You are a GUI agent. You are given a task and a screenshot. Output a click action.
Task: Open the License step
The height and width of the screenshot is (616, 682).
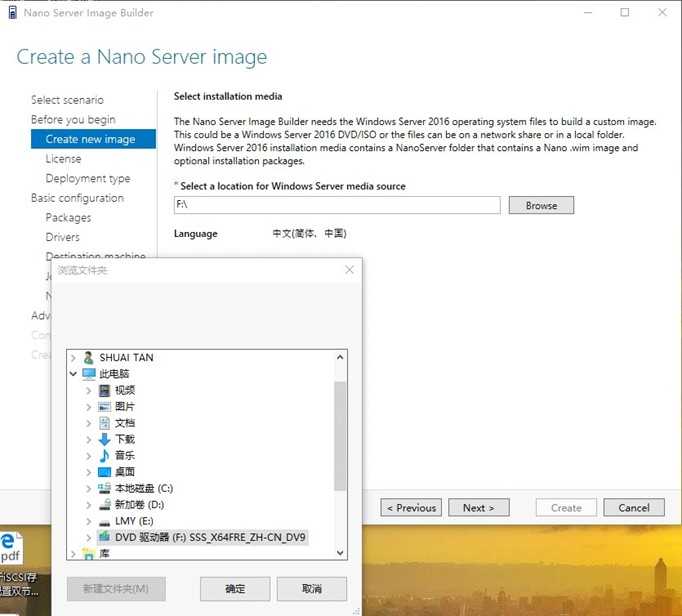pos(64,159)
